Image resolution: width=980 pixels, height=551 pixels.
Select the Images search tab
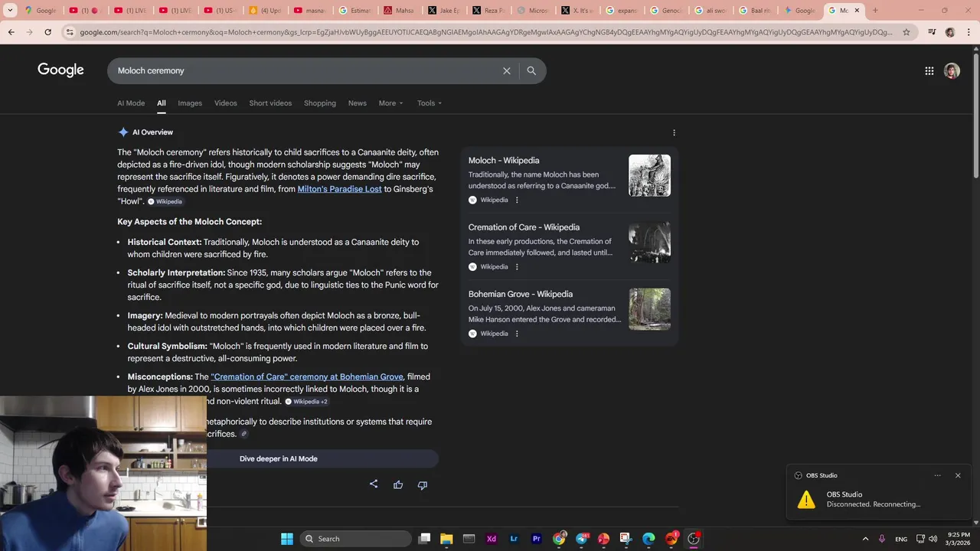point(190,103)
